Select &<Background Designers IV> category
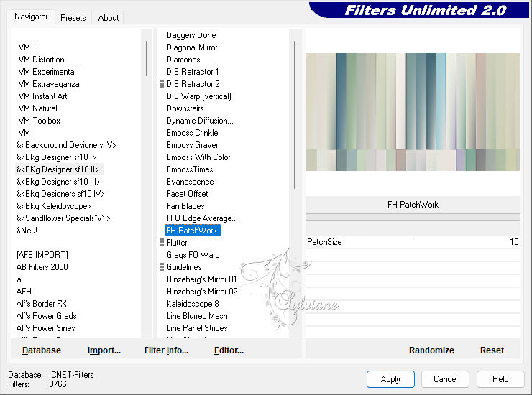The image size is (532, 395). 66,145
